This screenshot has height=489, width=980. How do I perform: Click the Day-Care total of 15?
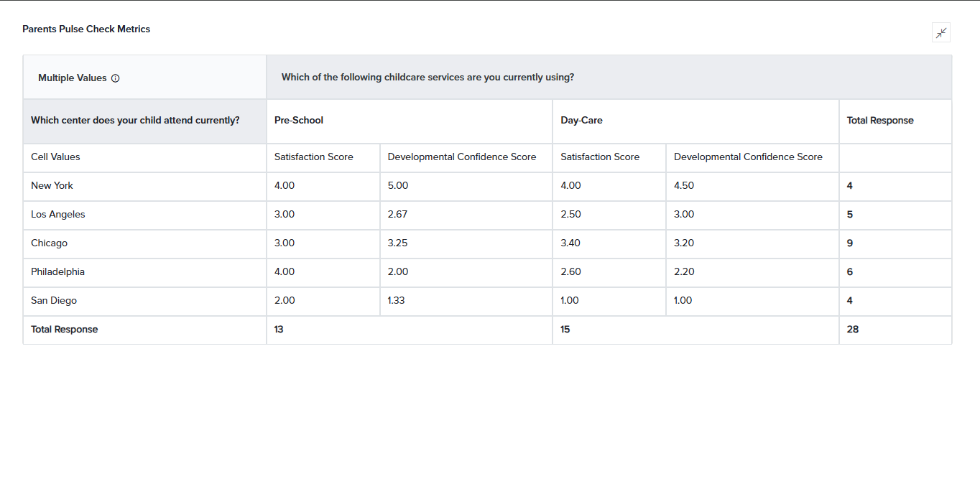(565, 330)
